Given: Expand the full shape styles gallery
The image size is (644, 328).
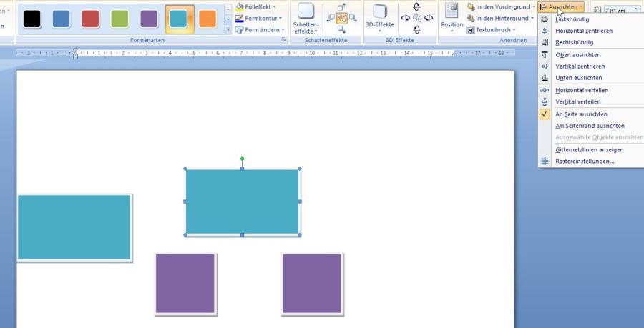Looking at the screenshot, I should point(228,29).
